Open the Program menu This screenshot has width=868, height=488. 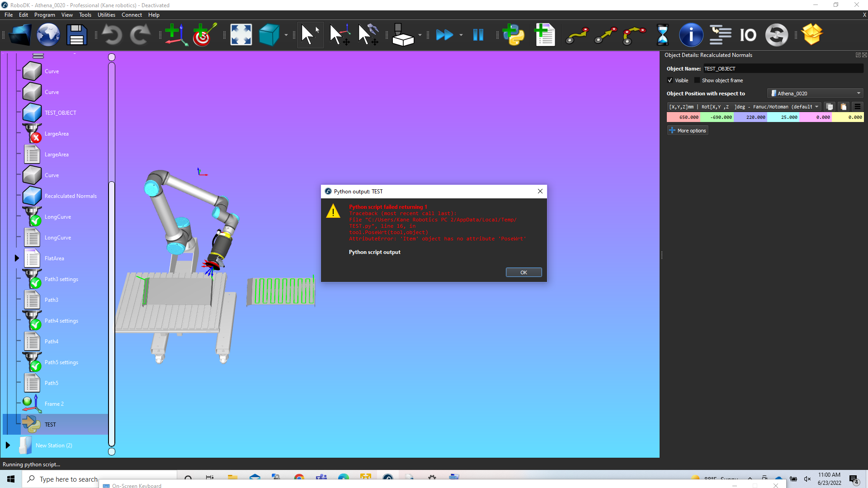tap(44, 15)
